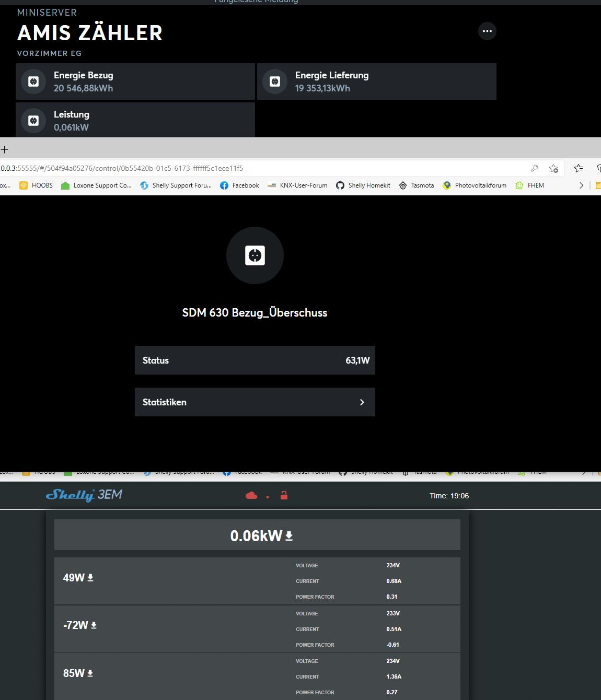Open the browser favorites list icon
The height and width of the screenshot is (700, 601).
[579, 168]
